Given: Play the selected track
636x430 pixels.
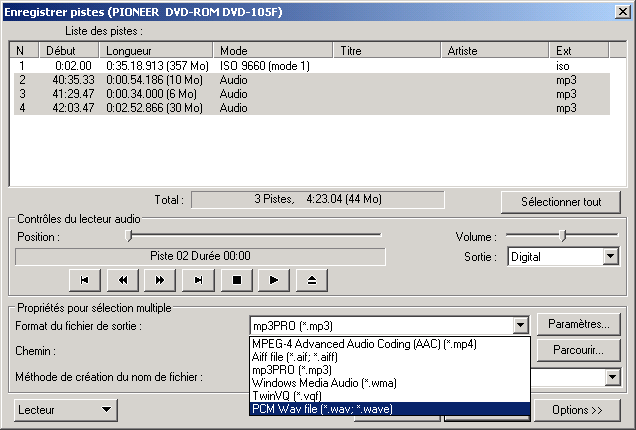Looking at the screenshot, I should click(x=274, y=280).
